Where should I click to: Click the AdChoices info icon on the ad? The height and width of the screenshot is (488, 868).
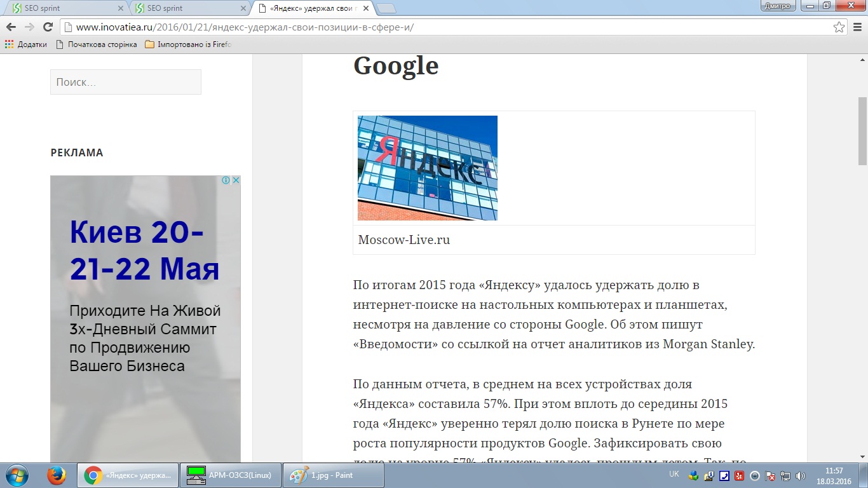[x=226, y=180]
